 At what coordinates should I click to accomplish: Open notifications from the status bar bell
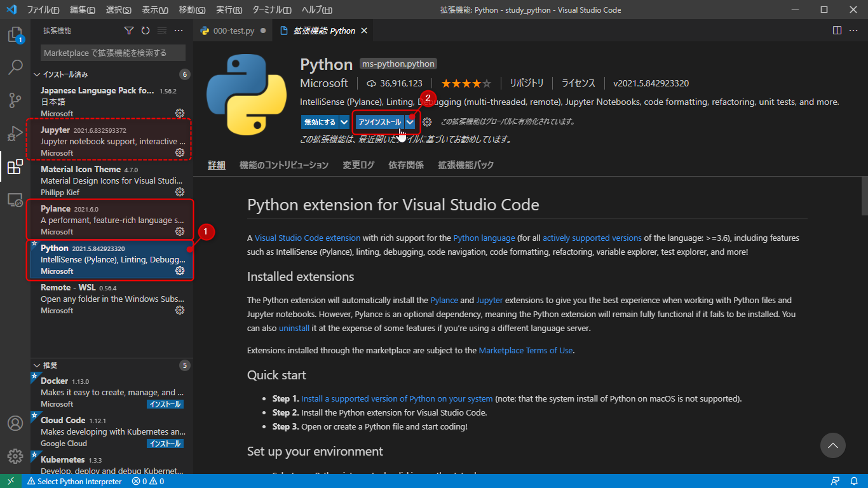[x=855, y=481]
